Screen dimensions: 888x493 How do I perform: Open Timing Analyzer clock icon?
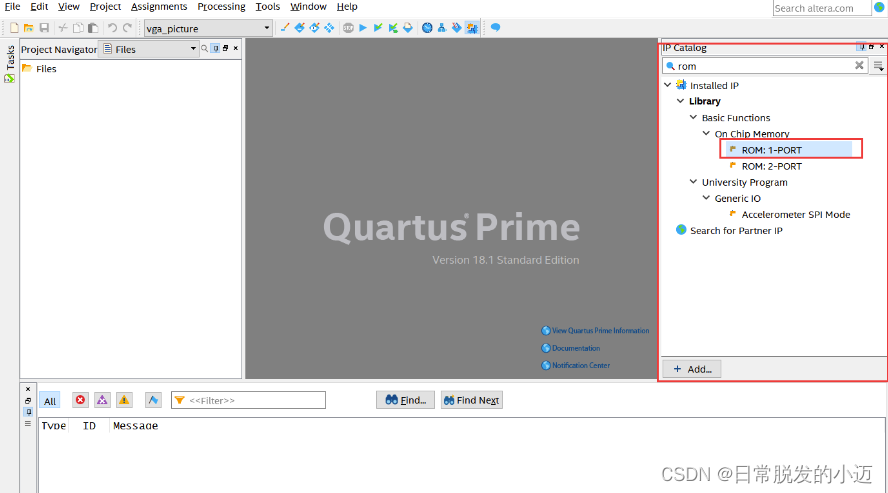point(427,27)
